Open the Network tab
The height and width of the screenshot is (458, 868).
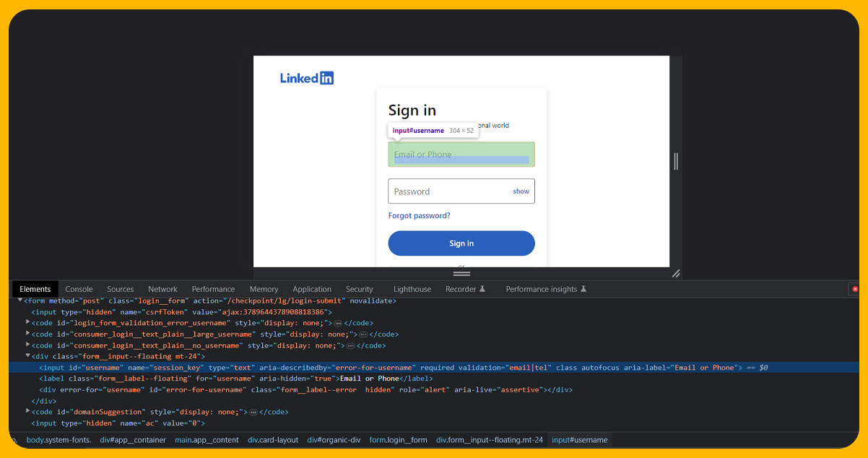click(x=162, y=289)
